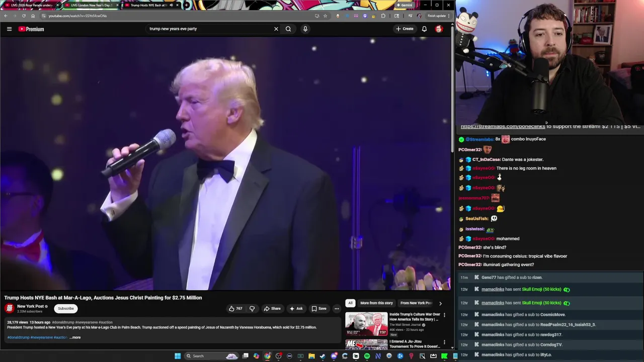Open the New York Post channel name

[x=30, y=306]
